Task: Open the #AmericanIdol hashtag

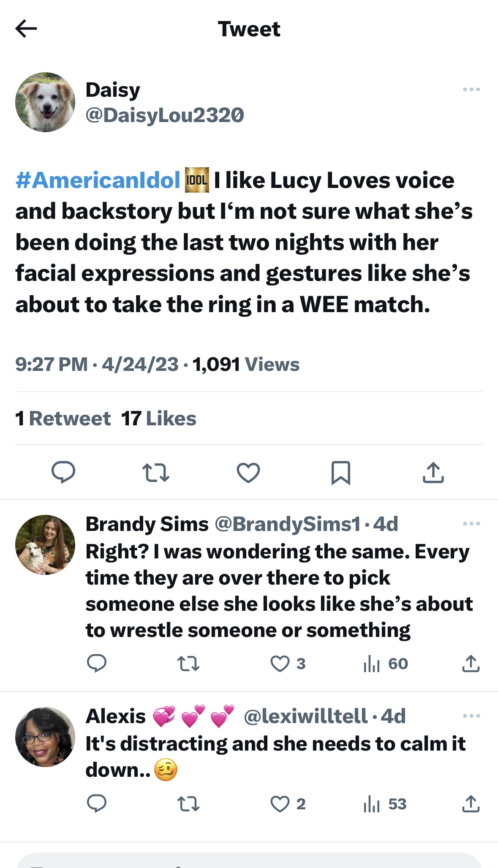Action: pos(98,180)
